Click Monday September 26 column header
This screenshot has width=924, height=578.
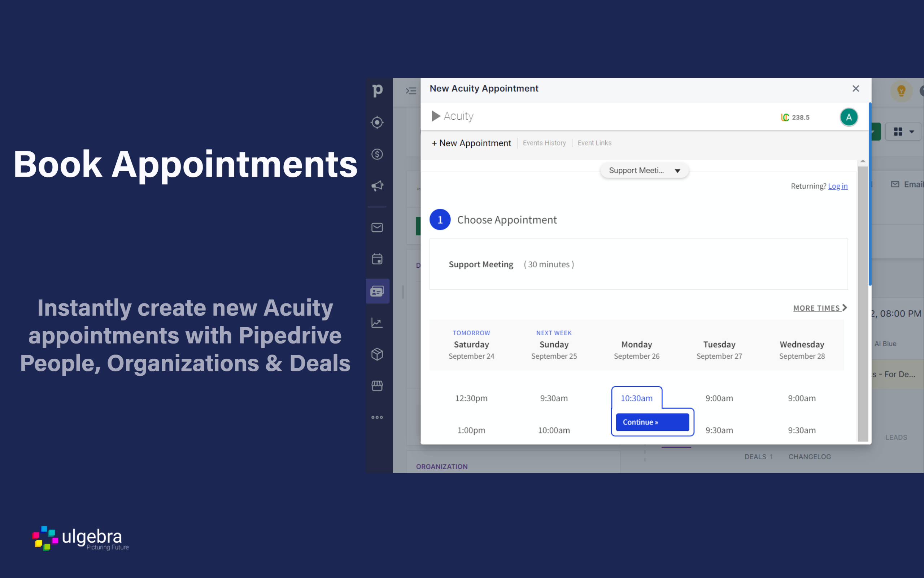[636, 350]
